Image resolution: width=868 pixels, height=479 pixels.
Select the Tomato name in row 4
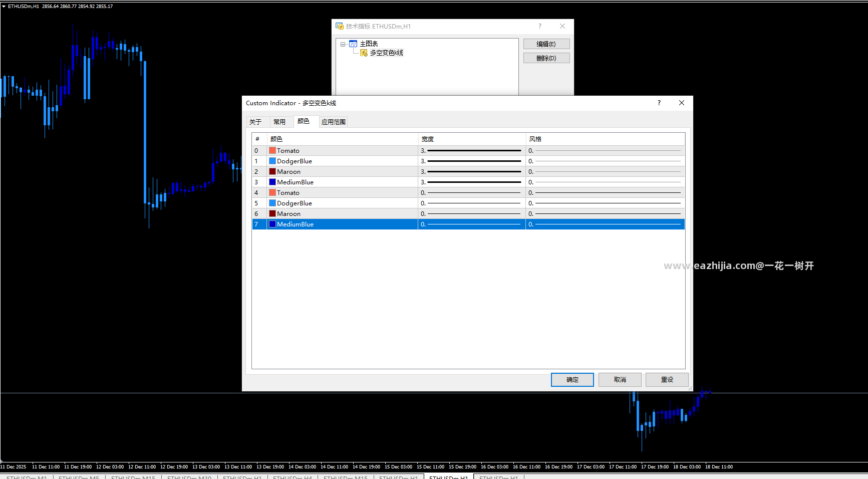288,192
